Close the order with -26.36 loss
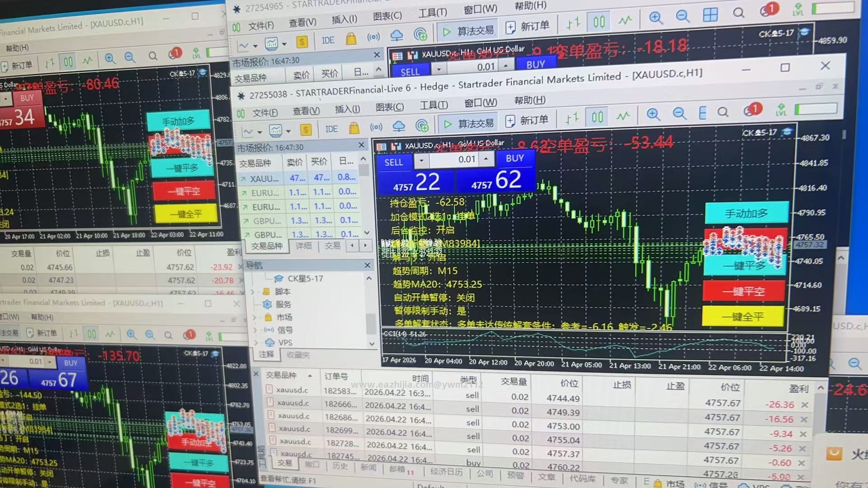This screenshot has width=868, height=488. click(x=805, y=405)
